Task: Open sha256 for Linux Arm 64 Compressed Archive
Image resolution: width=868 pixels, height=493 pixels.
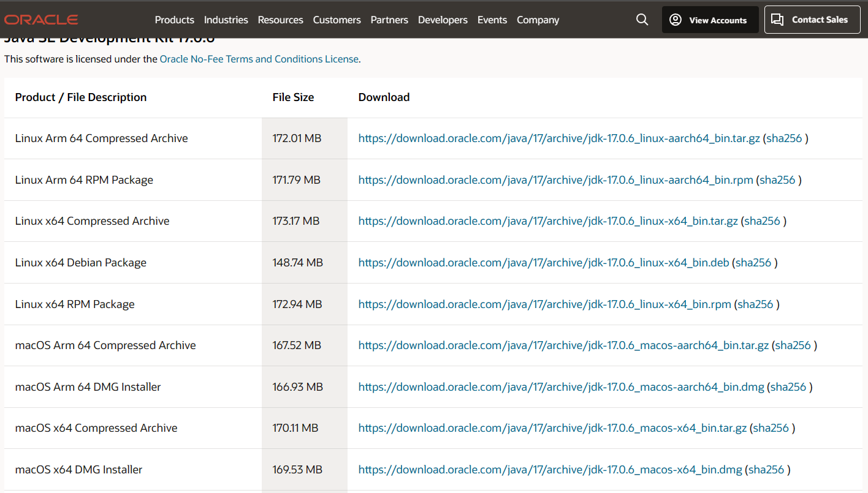Action: click(784, 138)
